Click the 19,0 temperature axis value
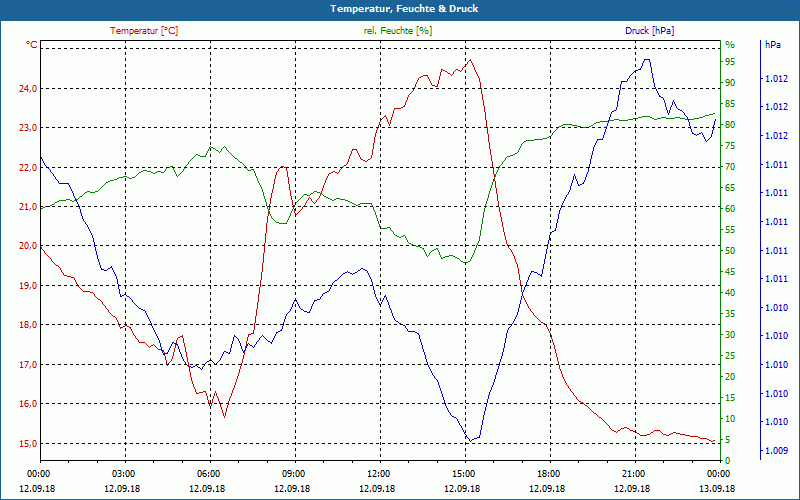The image size is (800, 500). pyautogui.click(x=29, y=286)
